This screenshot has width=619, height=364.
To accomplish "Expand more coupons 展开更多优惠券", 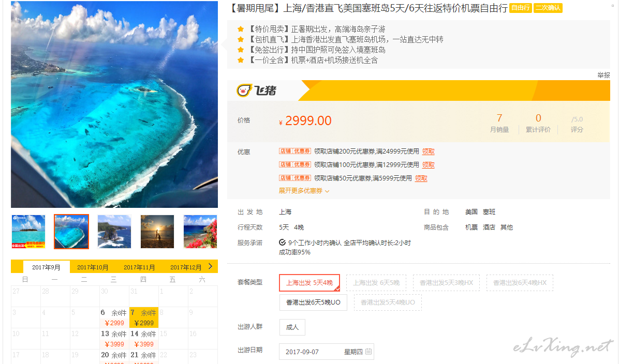I will point(304,191).
